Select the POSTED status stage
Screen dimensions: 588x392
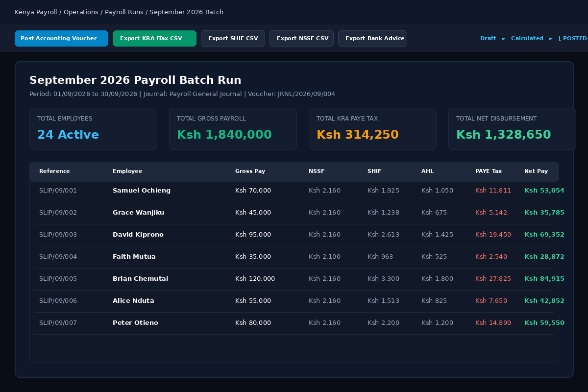coord(573,38)
